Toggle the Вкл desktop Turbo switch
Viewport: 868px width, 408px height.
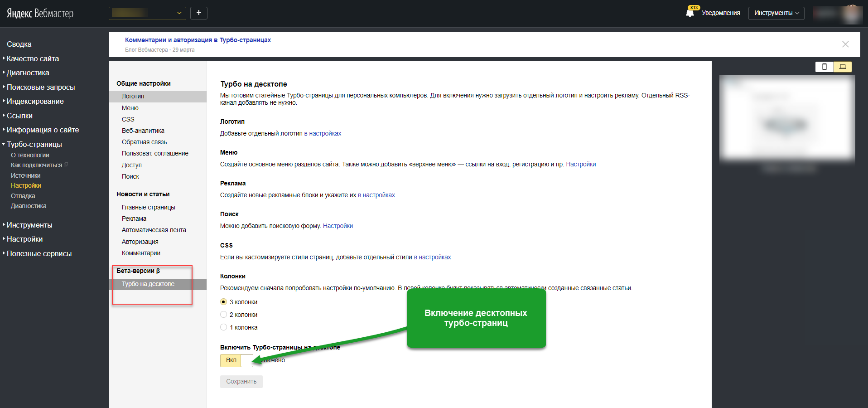click(x=236, y=360)
